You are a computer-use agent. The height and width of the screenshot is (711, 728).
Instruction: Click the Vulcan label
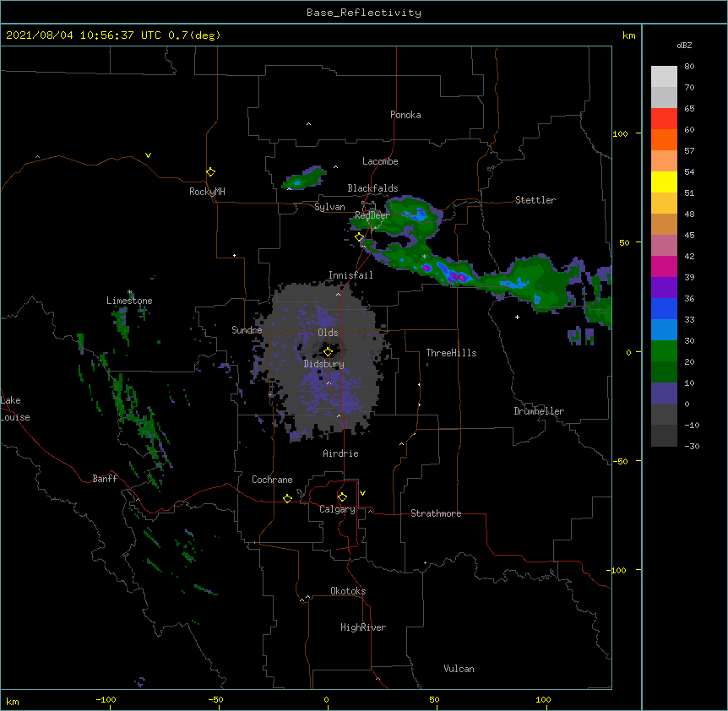(x=459, y=669)
